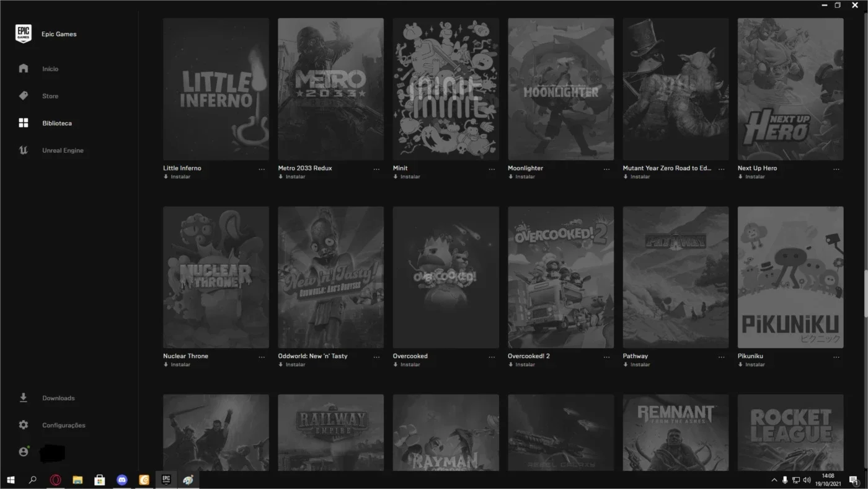The width and height of the screenshot is (868, 489).
Task: Click install arrow icon under Mutant Year Zero
Action: tap(626, 177)
